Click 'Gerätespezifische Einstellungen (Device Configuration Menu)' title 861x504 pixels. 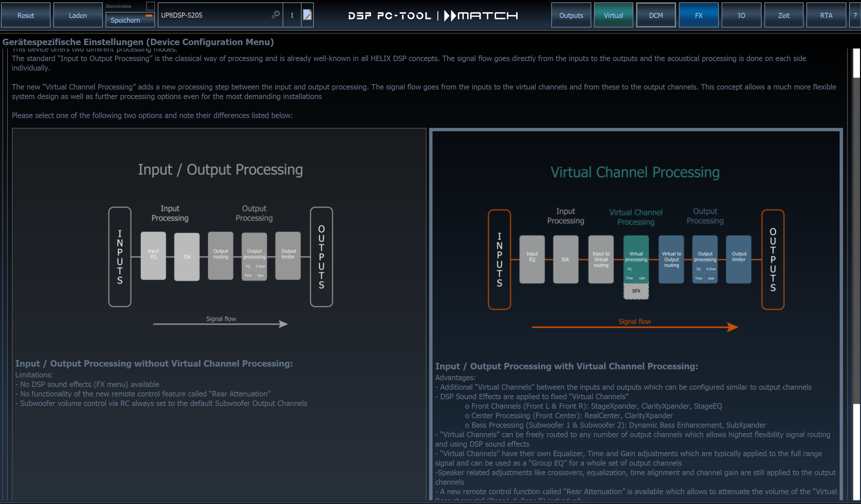coord(138,42)
